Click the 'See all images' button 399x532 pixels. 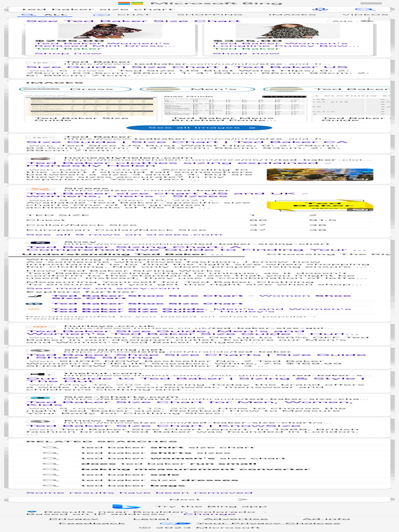(x=199, y=128)
